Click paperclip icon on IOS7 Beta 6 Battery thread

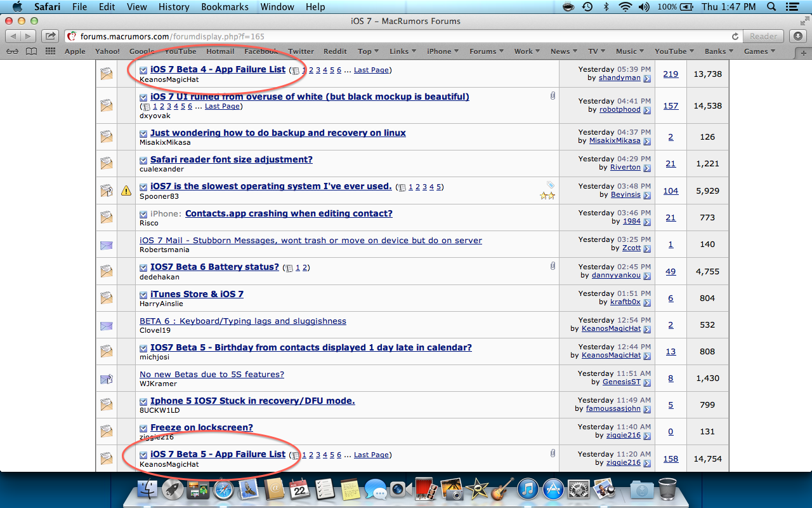point(553,266)
